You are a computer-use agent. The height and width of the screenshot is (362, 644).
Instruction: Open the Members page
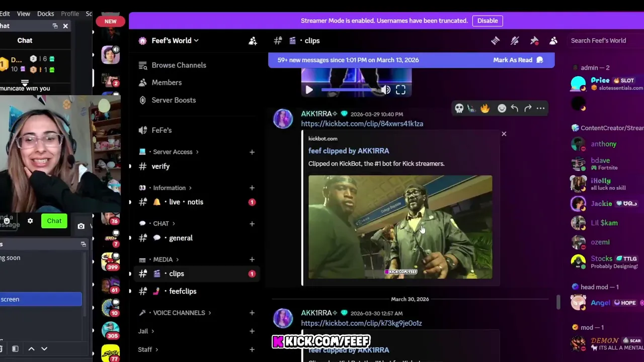196,82
